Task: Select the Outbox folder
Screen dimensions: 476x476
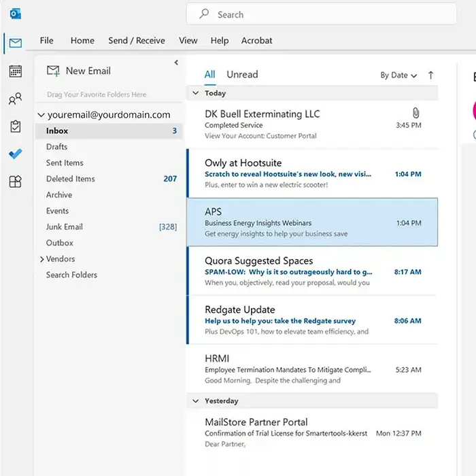Action: (x=109, y=243)
